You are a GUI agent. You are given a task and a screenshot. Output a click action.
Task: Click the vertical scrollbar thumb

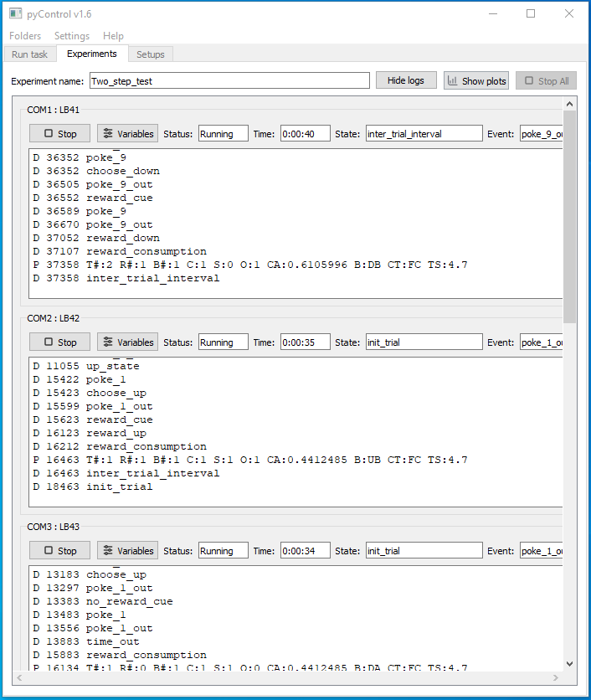tap(569, 217)
